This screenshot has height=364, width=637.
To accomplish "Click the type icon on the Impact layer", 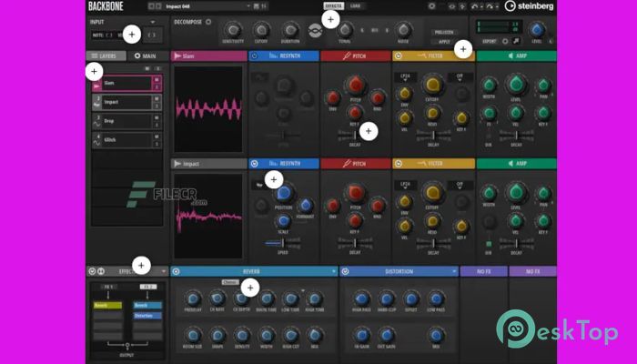I will 96,105.
